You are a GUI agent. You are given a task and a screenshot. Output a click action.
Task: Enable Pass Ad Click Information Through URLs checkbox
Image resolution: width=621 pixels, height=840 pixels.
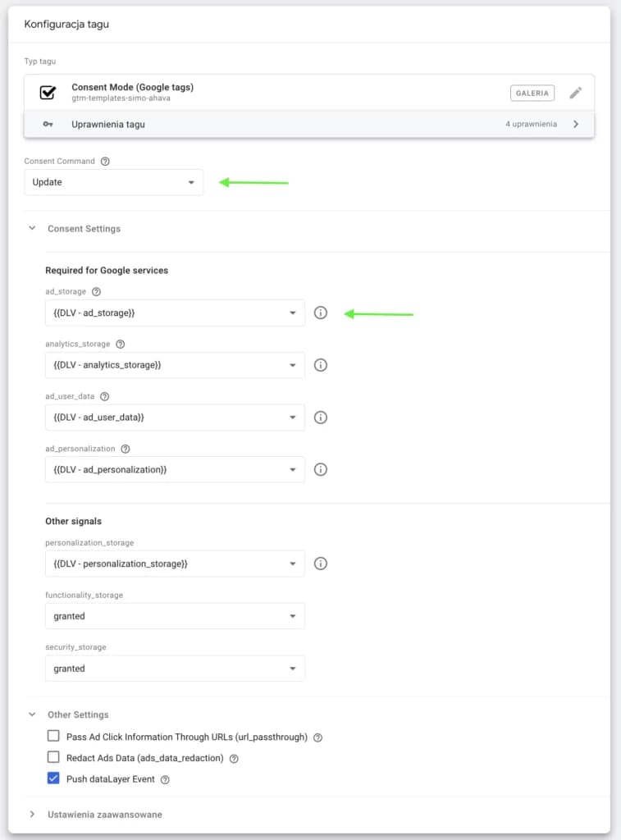[x=53, y=736]
